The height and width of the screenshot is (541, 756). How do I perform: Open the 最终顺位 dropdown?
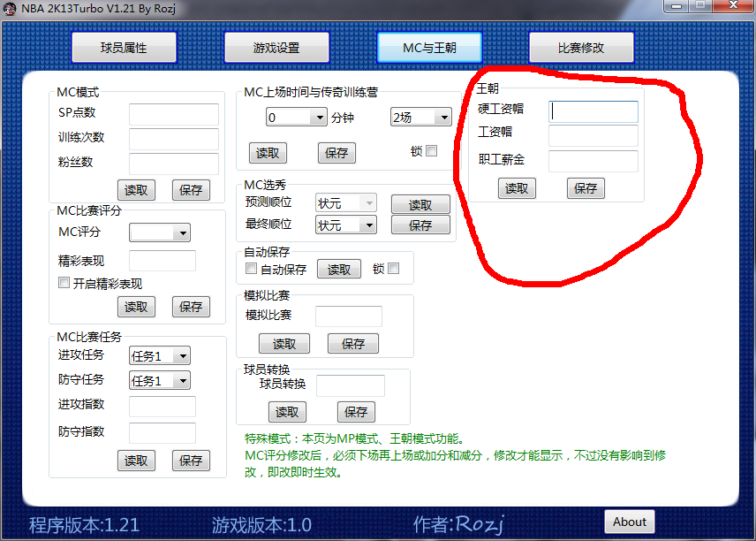coord(345,225)
